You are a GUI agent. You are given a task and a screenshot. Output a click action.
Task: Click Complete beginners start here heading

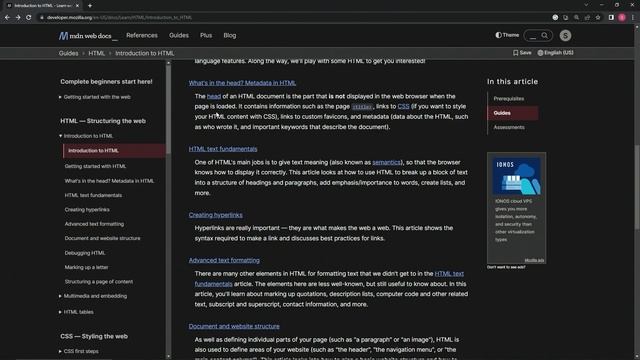pos(106,82)
